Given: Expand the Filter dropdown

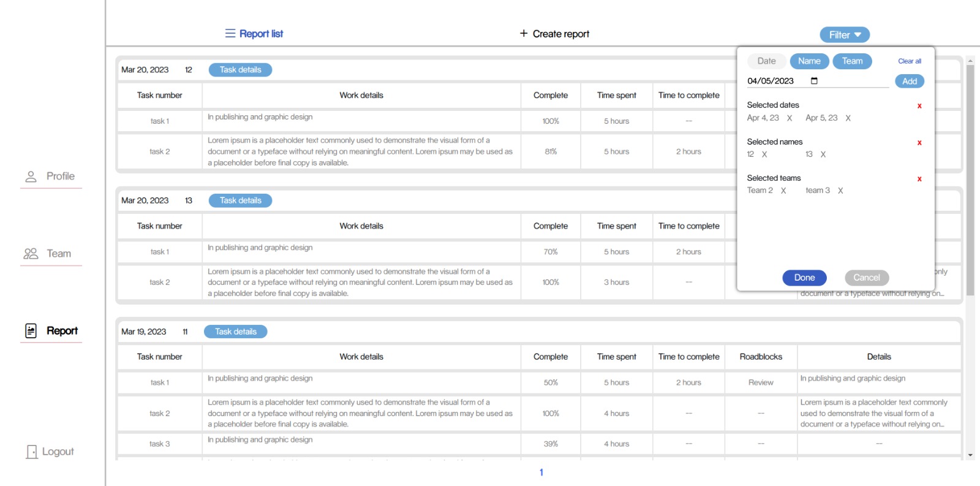Looking at the screenshot, I should click(x=845, y=35).
